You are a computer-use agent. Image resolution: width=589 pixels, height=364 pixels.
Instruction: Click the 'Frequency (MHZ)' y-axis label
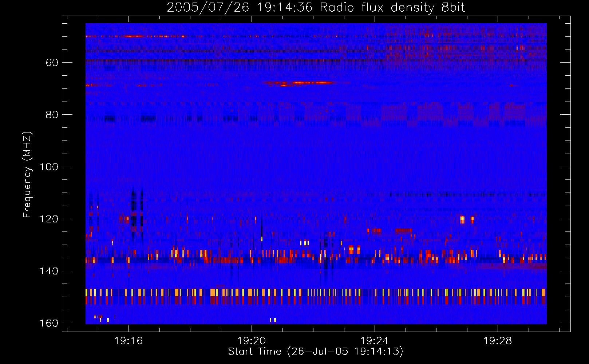pyautogui.click(x=27, y=175)
